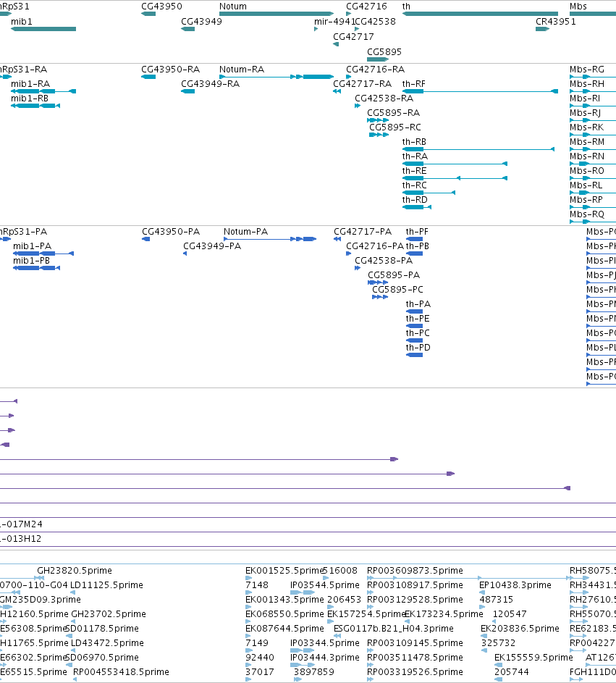Click the "Mbs-RQ" transcript label

click(587, 214)
